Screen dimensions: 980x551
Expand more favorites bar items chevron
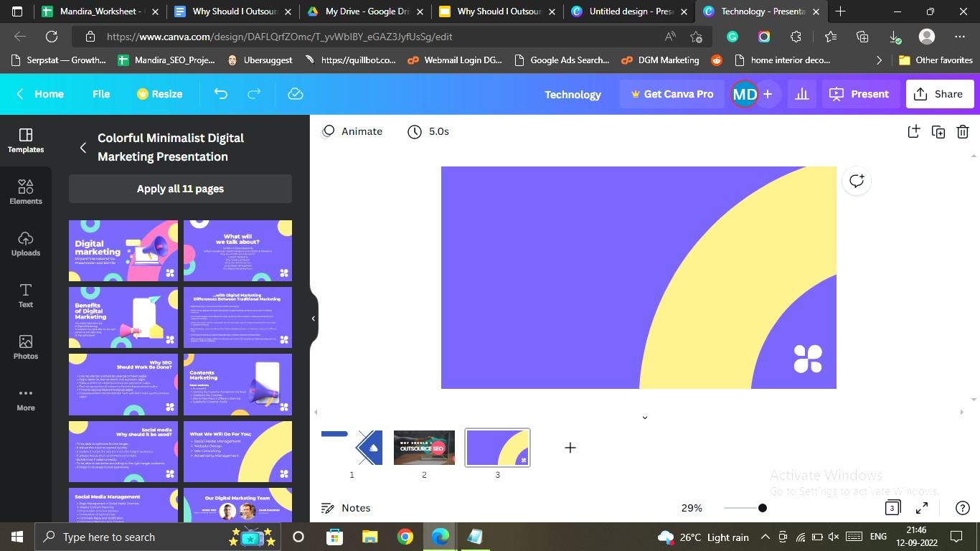click(879, 60)
